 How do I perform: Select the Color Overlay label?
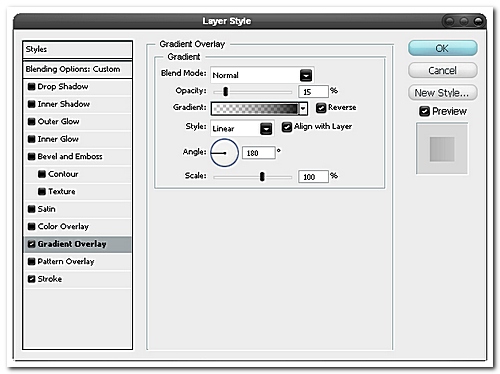click(63, 226)
